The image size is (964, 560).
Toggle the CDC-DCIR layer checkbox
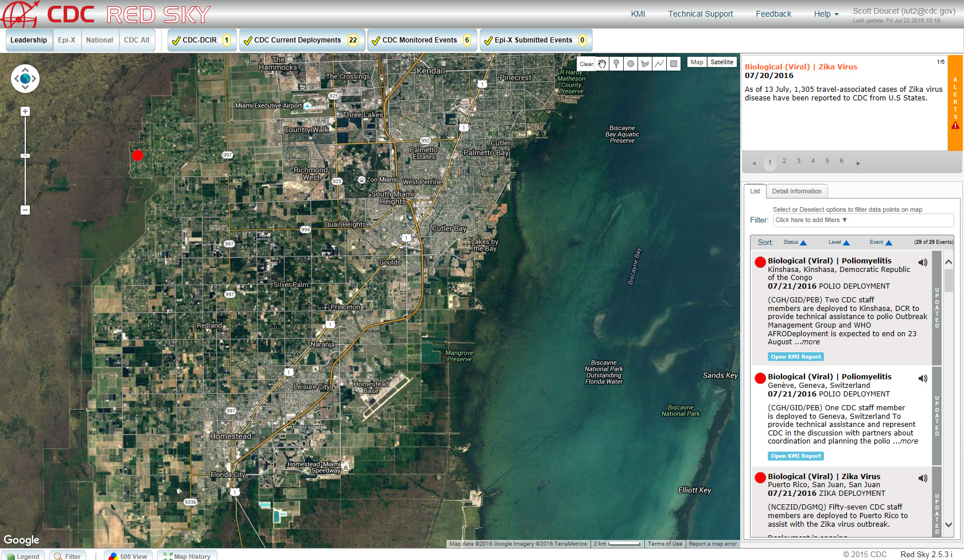tap(177, 41)
